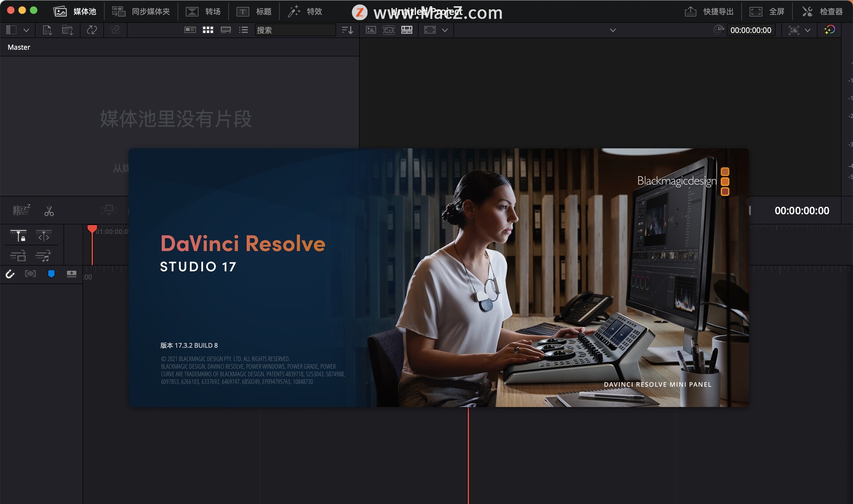Open the media pool sort options
The width and height of the screenshot is (853, 504).
coord(347,30)
